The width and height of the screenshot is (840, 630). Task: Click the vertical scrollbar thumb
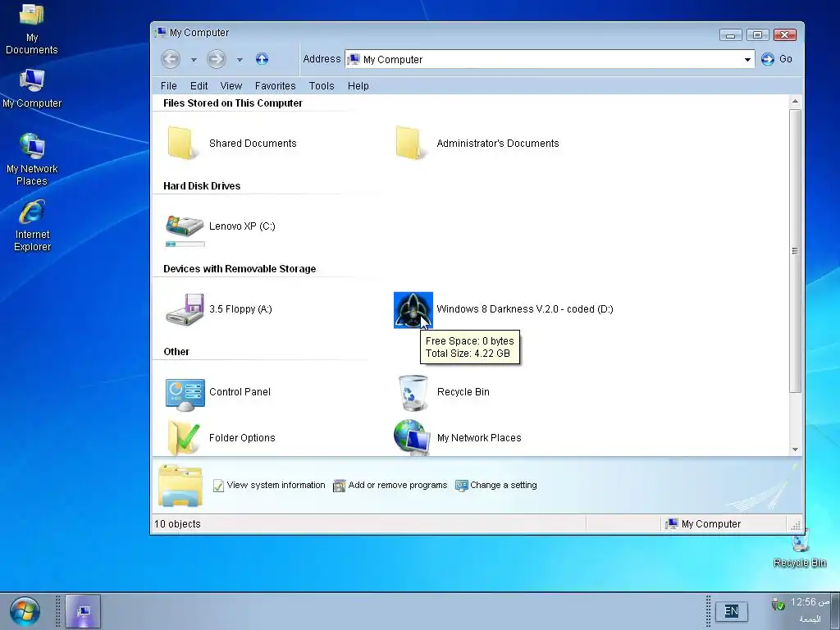795,251
